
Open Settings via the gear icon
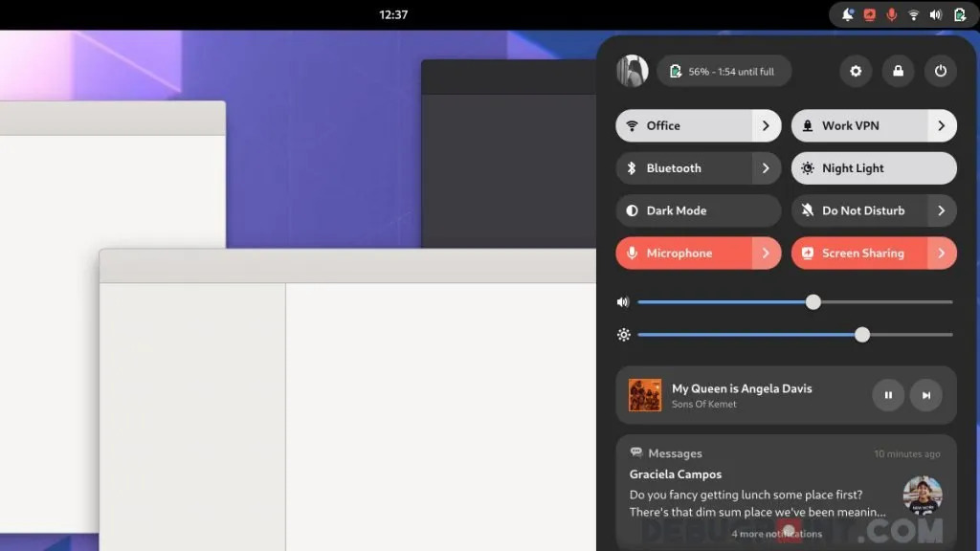click(856, 71)
